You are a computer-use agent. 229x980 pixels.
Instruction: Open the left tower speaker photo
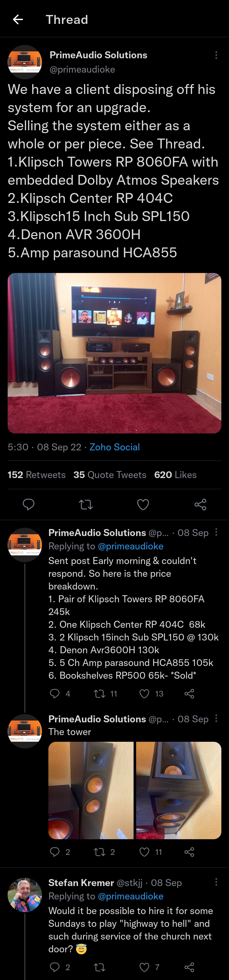pos(91,790)
